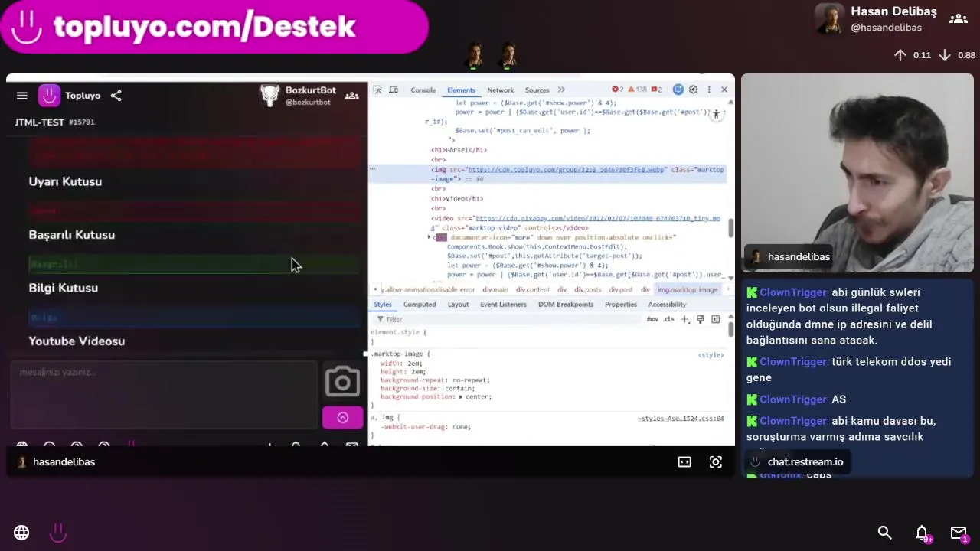Open the people icon next to Hasan Delibaş

tap(959, 19)
